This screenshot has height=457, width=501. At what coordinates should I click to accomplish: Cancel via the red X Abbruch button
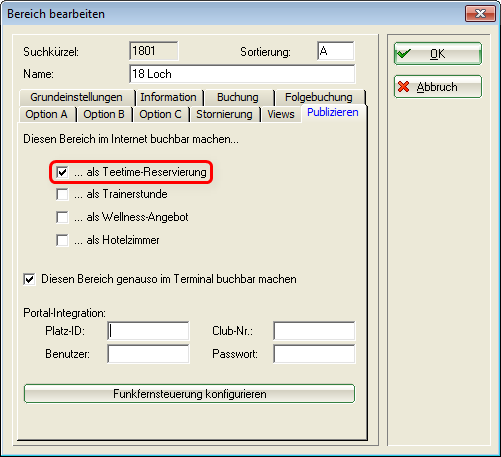[x=438, y=87]
